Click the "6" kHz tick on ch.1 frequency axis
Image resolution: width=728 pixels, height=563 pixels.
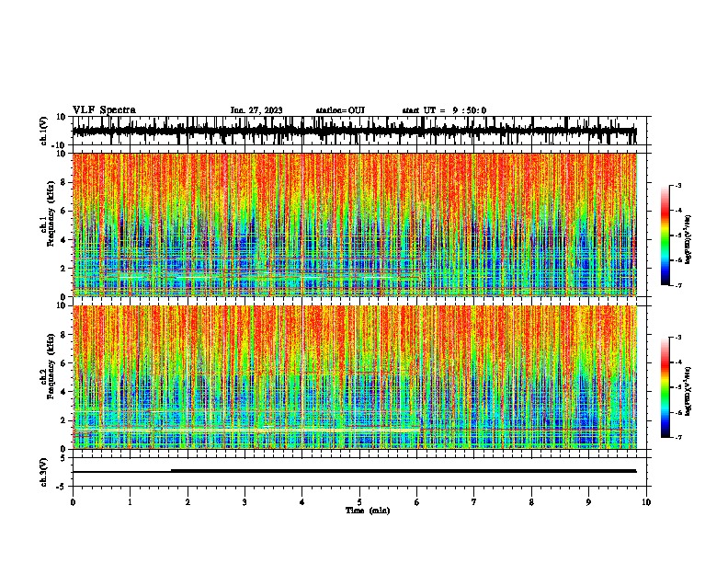63,211
